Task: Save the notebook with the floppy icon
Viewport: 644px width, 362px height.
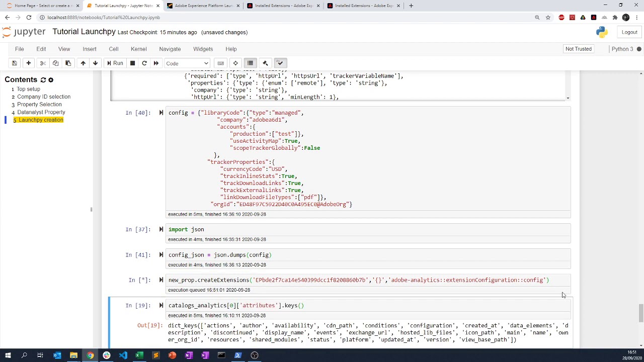Action: 15,63
